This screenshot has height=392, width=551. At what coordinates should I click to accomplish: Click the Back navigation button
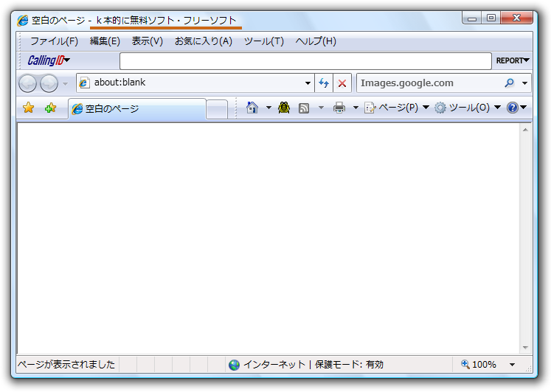point(27,83)
